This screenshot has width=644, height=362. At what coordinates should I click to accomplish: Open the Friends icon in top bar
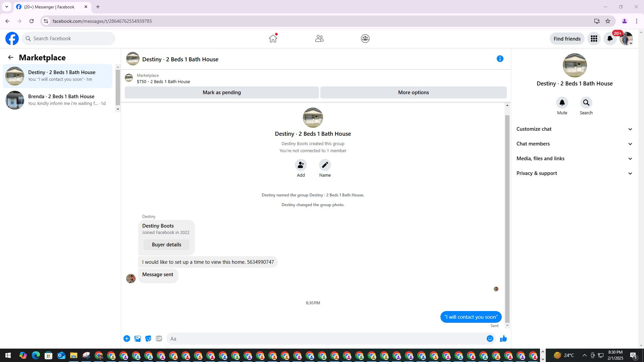tap(319, 39)
